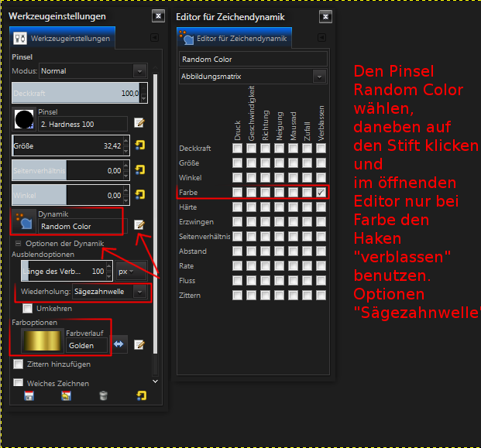Enable Zittern hinzufügen checkbox
This screenshot has height=448, width=481.
click(18, 364)
